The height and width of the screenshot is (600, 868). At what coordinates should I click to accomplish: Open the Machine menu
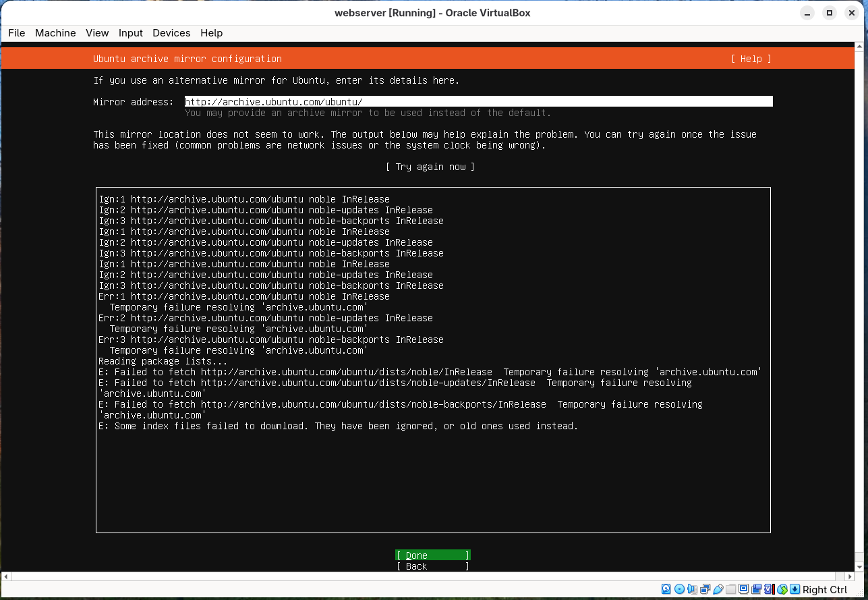[x=55, y=33]
